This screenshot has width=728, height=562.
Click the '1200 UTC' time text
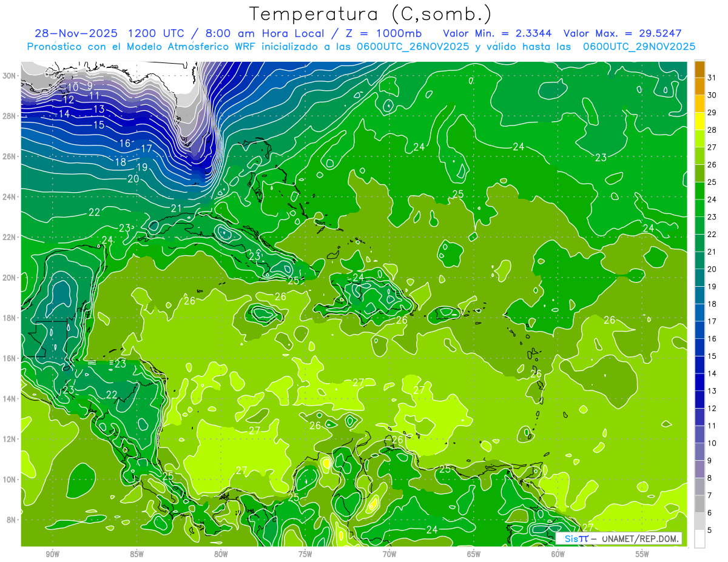click(x=157, y=33)
